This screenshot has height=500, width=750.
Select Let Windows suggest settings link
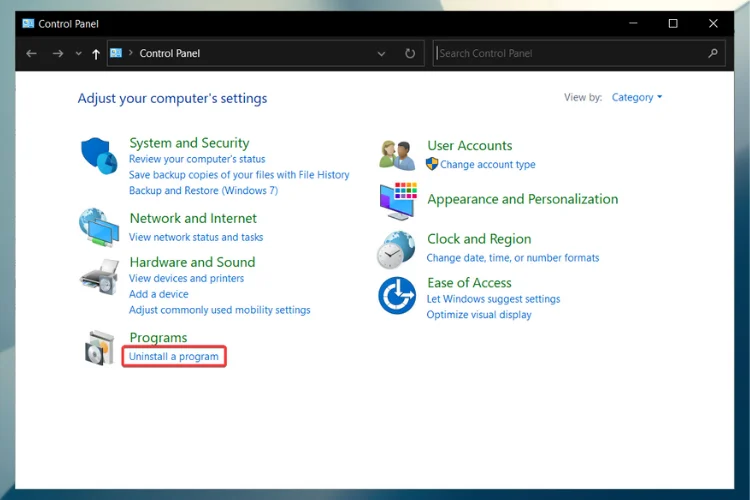[493, 299]
